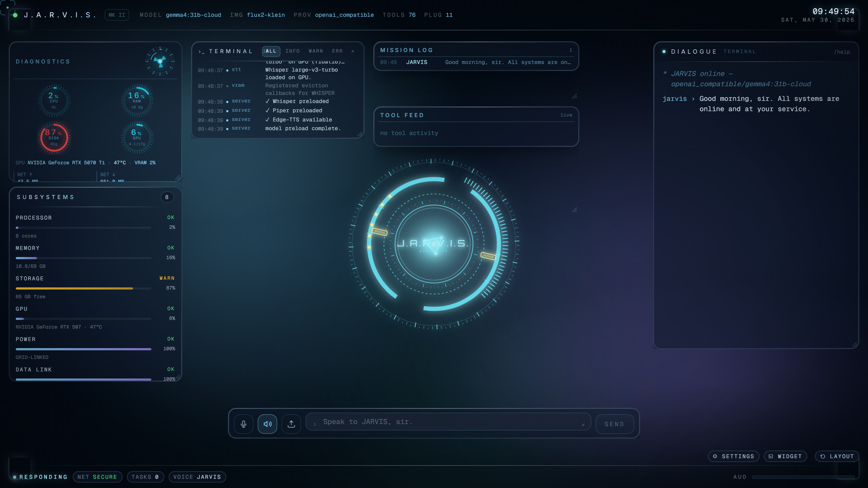Click the upload file icon
868x488 pixels.
pos(291,424)
